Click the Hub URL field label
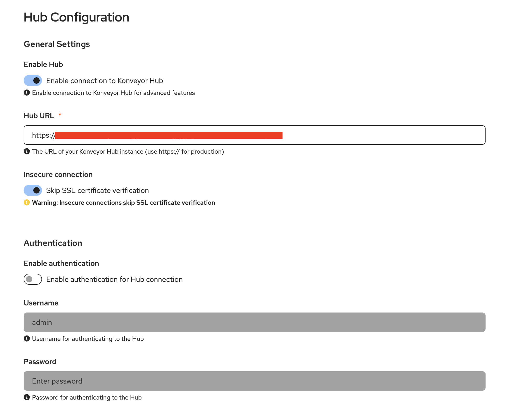 [x=39, y=116]
